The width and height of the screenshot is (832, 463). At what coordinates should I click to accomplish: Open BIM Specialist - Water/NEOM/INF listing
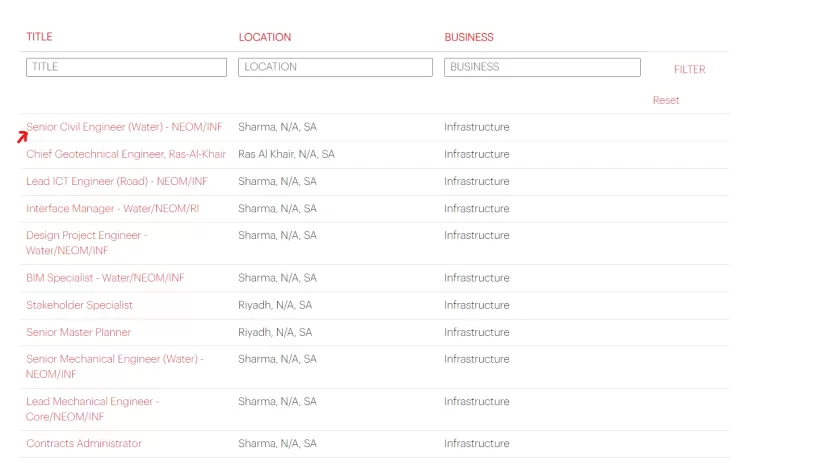105,278
